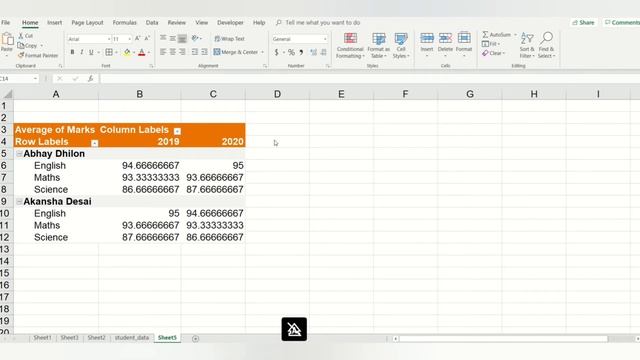The height and width of the screenshot is (360, 640).
Task: Click Increase Indent icon
Action: (204, 52)
